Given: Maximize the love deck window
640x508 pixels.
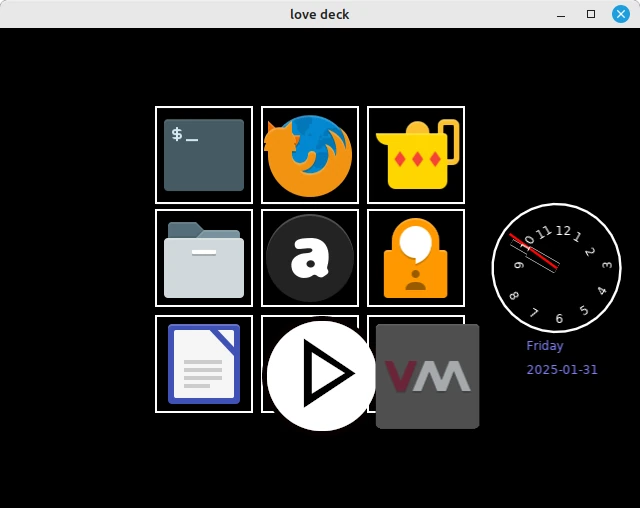Looking at the screenshot, I should point(591,14).
